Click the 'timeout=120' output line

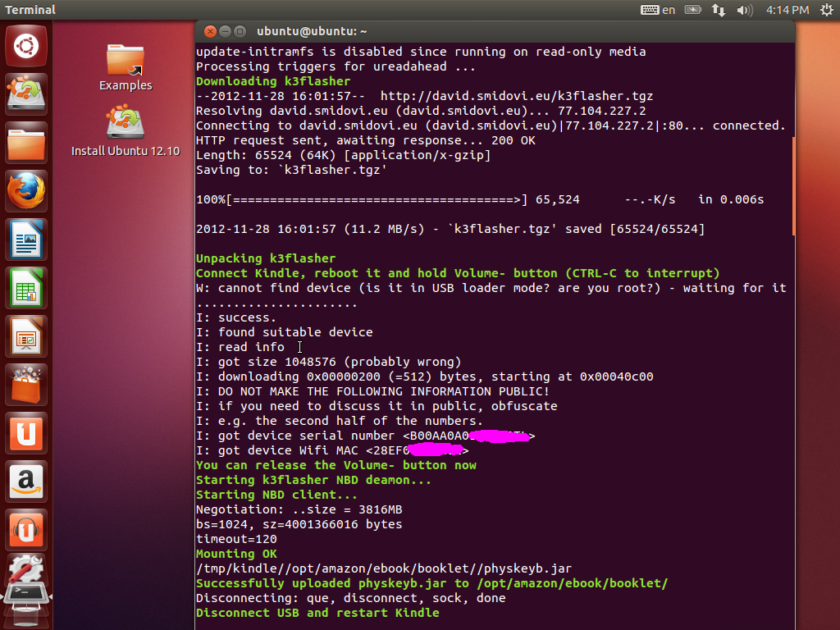(236, 539)
